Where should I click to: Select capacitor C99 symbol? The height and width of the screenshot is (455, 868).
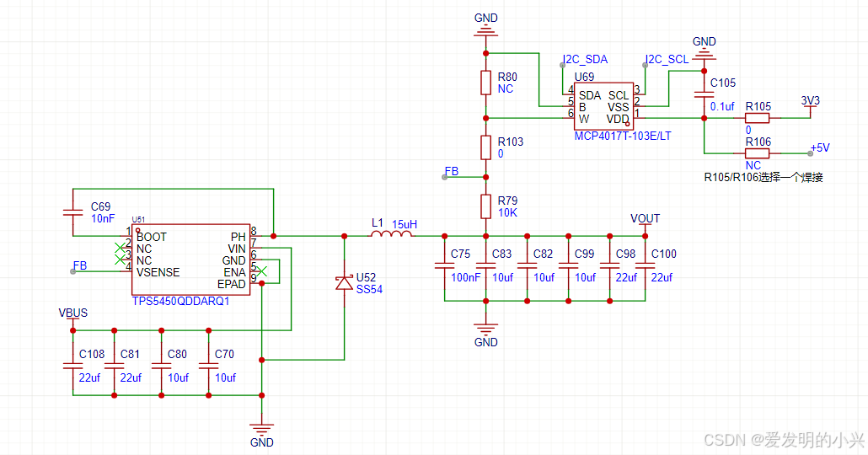(x=569, y=265)
